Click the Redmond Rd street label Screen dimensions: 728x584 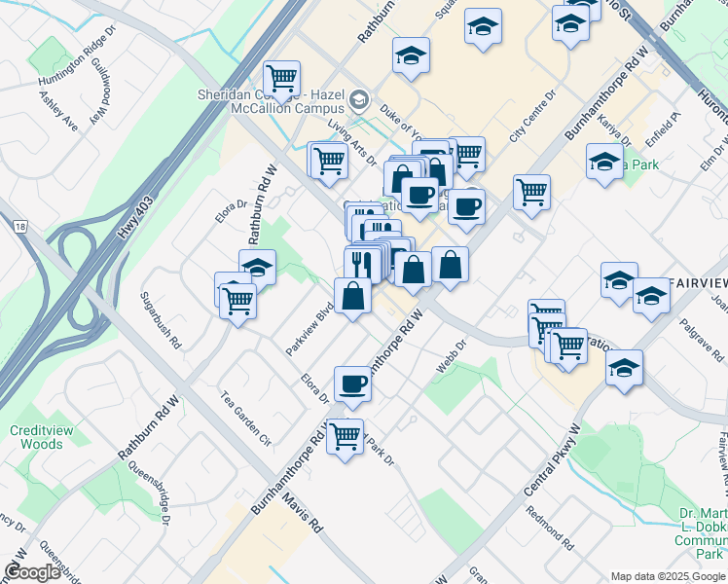(550, 528)
